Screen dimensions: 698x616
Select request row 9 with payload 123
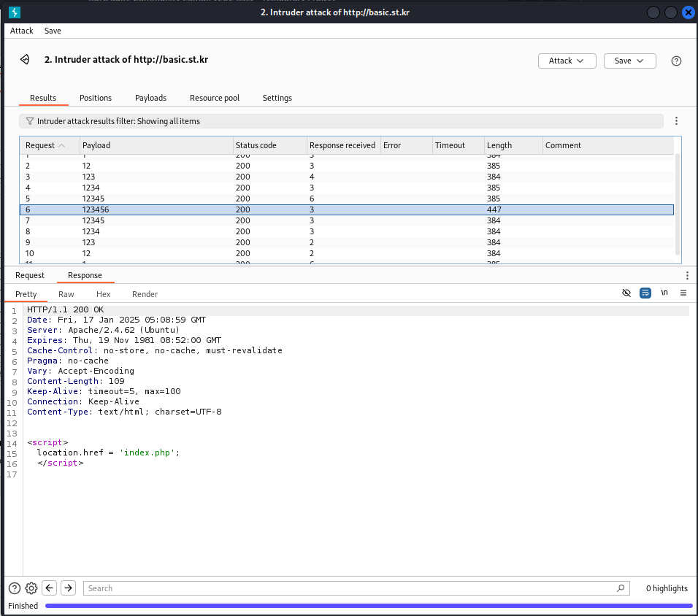(347, 242)
